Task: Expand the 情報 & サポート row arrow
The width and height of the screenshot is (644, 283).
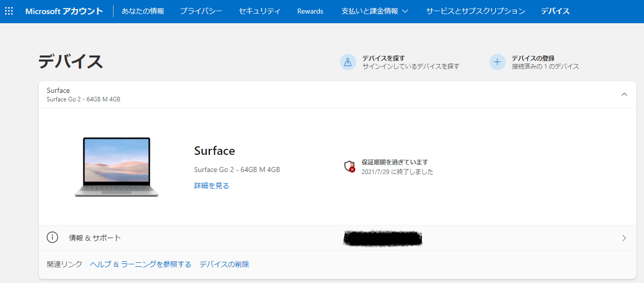Action: point(624,238)
